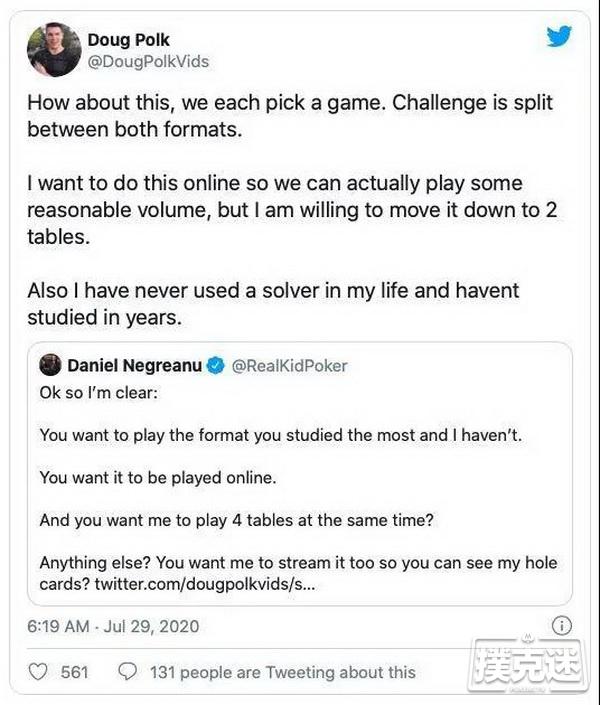Follow the twitter.com/dougpolkvids link
The width and height of the screenshot is (600, 705).
tap(205, 584)
